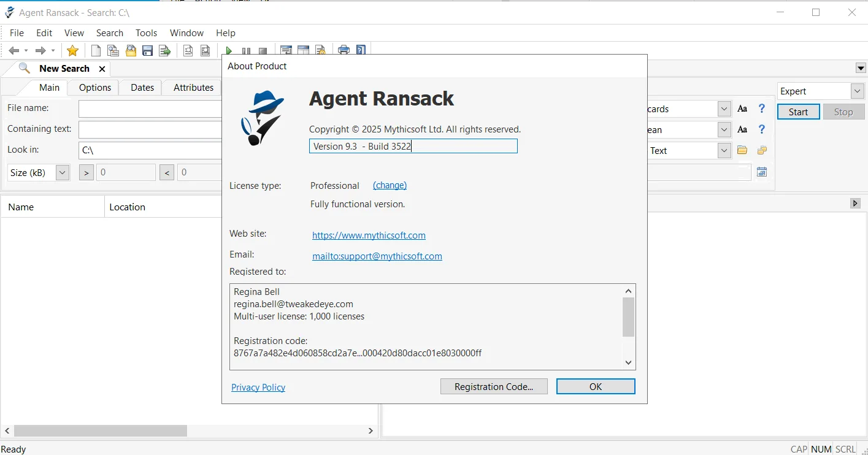The image size is (868, 455).
Task: Click the square Stop icon in the toolbar
Action: (x=263, y=51)
